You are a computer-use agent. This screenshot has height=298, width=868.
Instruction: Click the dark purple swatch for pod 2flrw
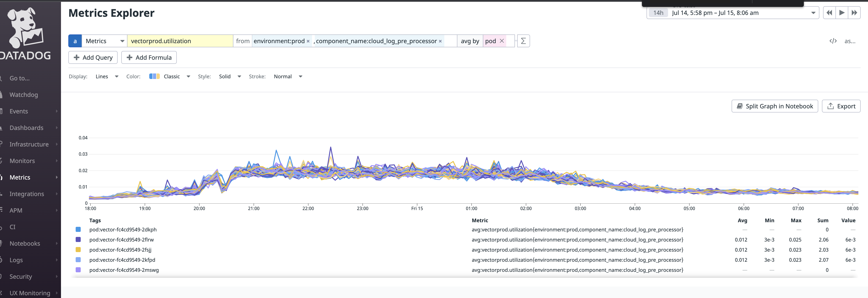coord(78,240)
